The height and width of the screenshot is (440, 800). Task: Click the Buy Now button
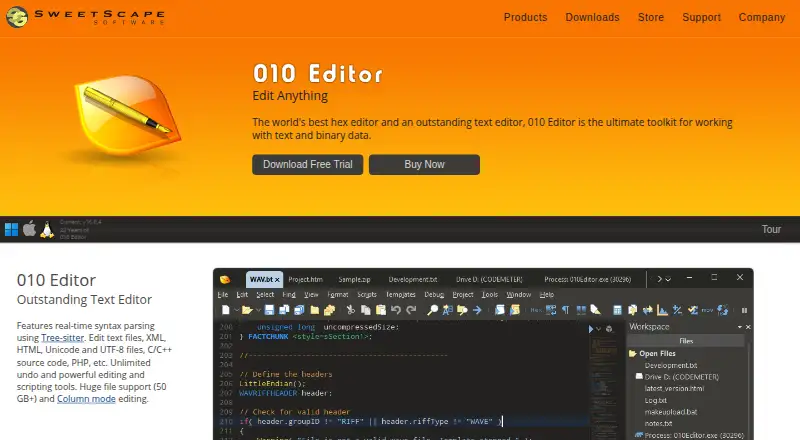[x=424, y=164]
